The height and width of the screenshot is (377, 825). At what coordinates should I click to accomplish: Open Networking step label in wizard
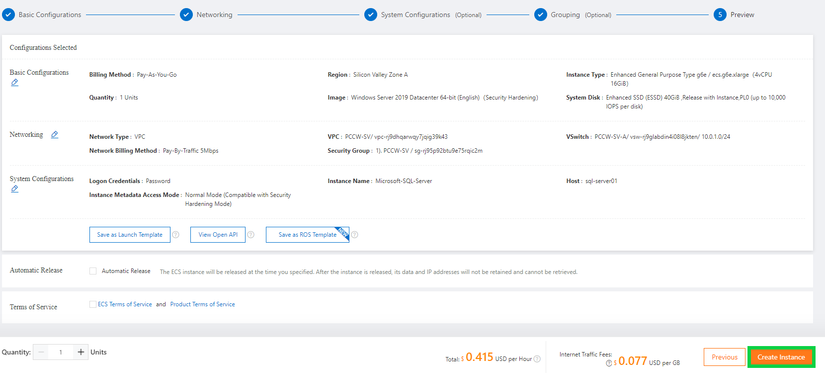tap(214, 15)
